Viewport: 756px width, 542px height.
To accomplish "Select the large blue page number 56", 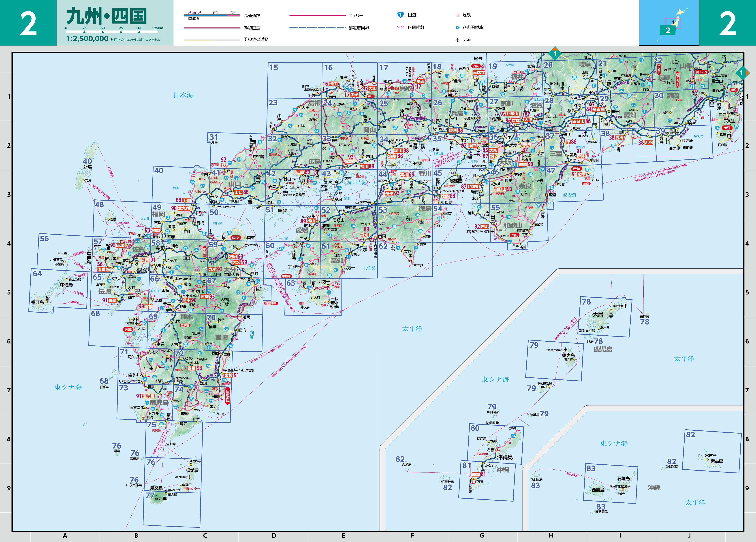I will click(44, 239).
